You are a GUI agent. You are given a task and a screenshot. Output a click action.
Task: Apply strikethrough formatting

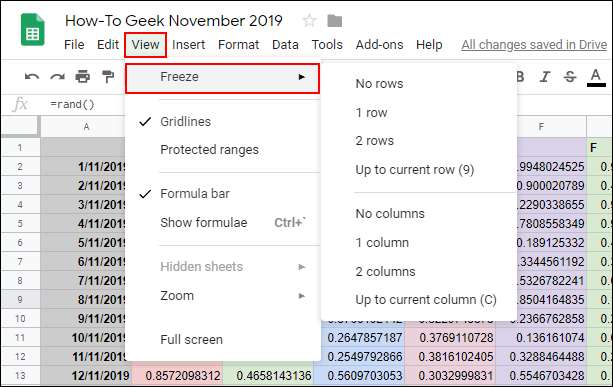570,77
